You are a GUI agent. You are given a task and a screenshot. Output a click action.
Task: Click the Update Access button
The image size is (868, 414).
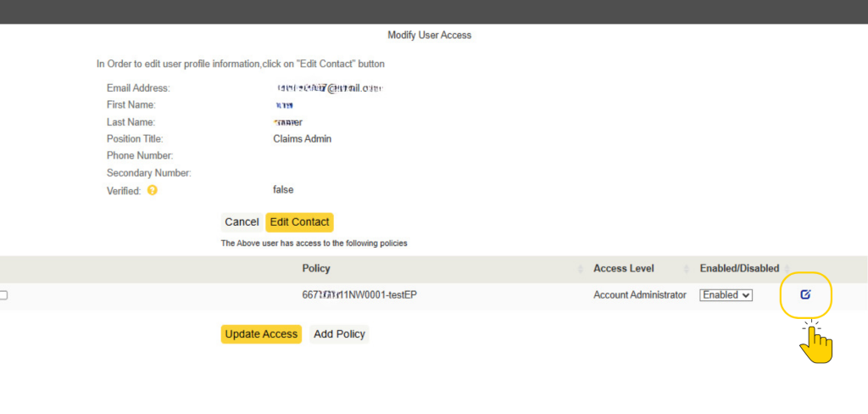point(261,334)
